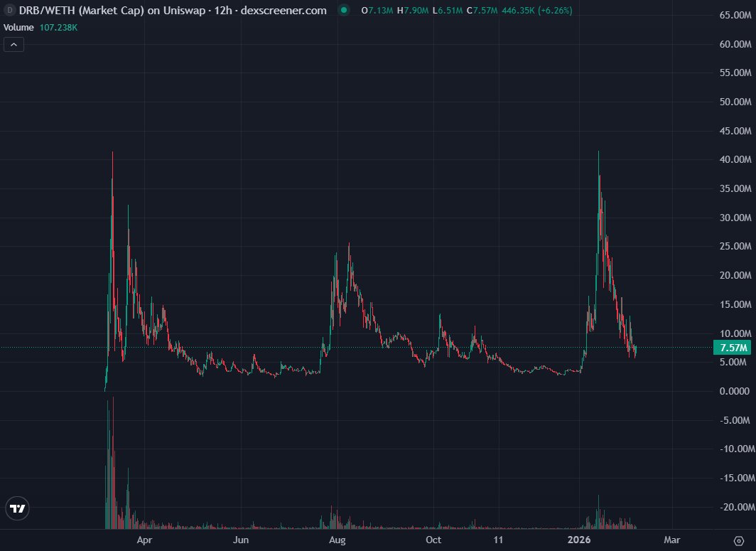
Task: Click the volume value 107.238K
Action: 58,28
